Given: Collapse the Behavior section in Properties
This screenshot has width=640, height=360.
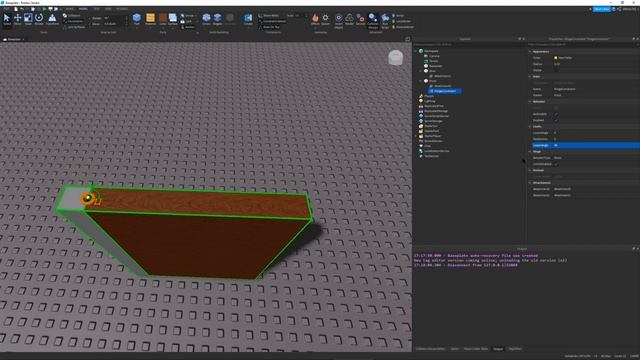Looking at the screenshot, I should 530,102.
